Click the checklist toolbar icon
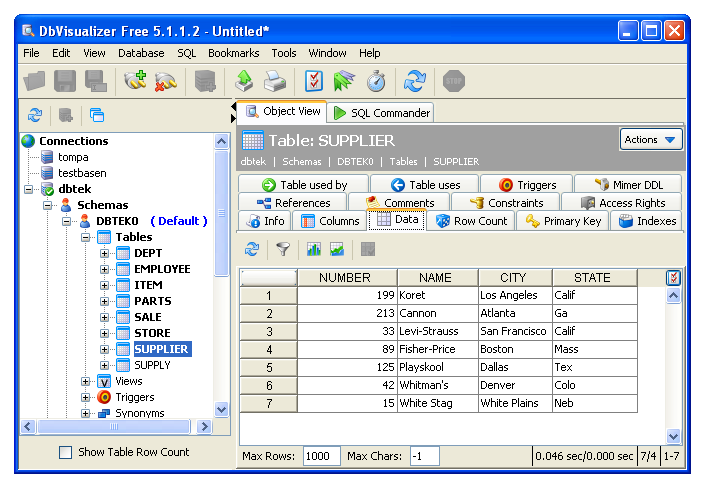 (314, 81)
